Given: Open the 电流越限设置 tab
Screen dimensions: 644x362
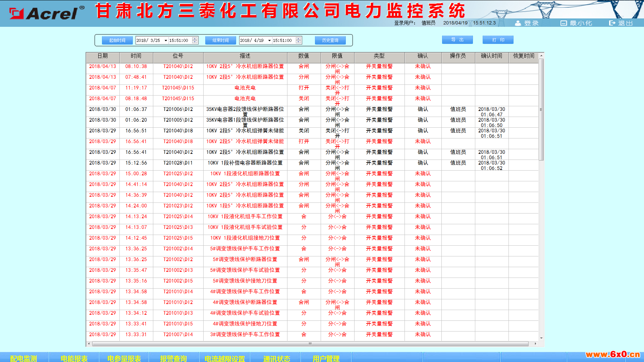Looking at the screenshot, I should (x=225, y=358).
